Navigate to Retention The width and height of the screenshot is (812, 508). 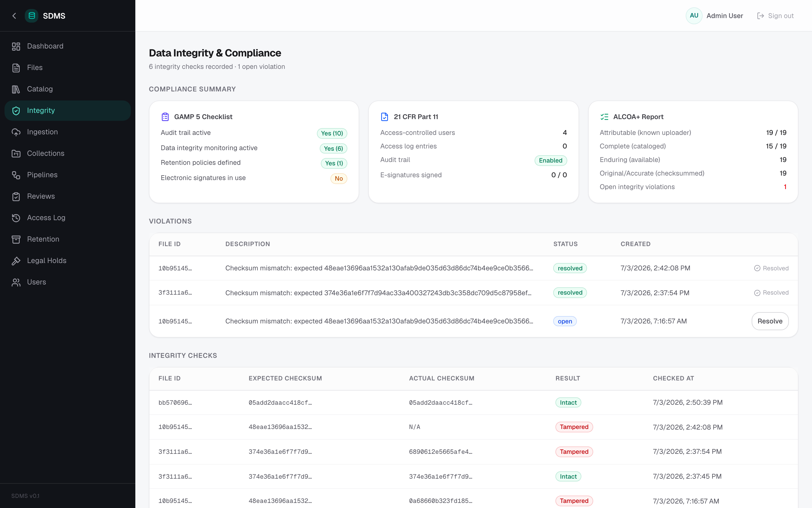(x=67, y=239)
